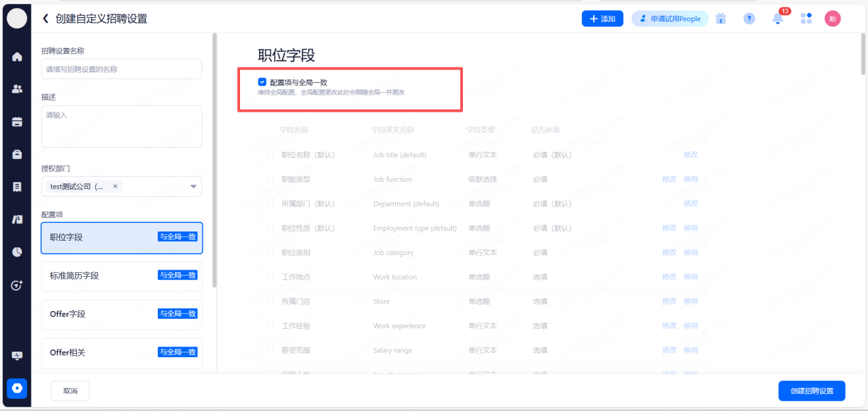Click the 创建招聘设置 button

(811, 391)
